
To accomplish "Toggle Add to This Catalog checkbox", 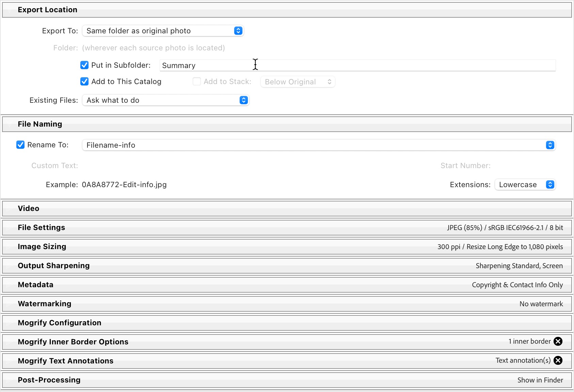I will click(84, 81).
